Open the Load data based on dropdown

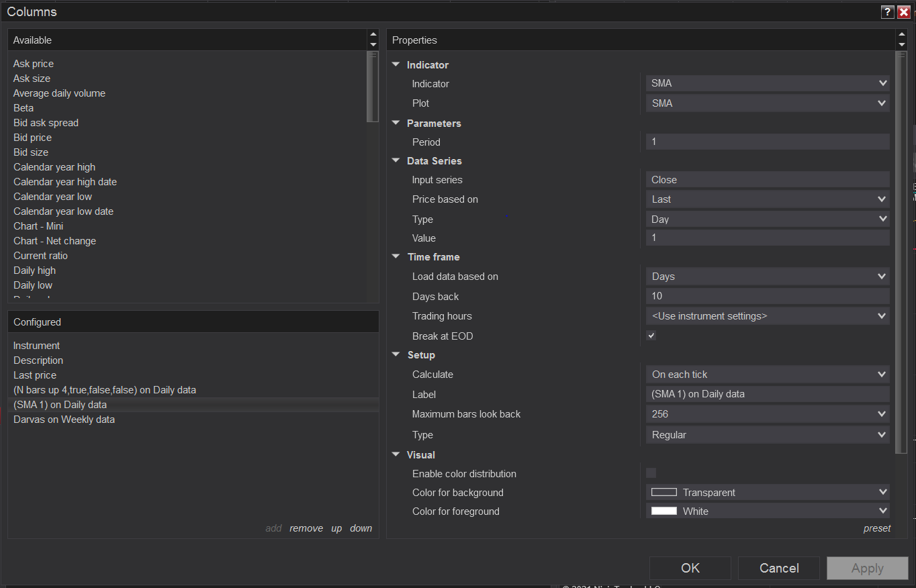pyautogui.click(x=768, y=277)
